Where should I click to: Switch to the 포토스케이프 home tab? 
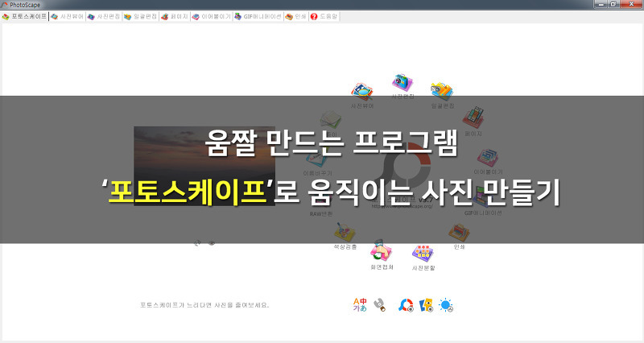coord(25,16)
